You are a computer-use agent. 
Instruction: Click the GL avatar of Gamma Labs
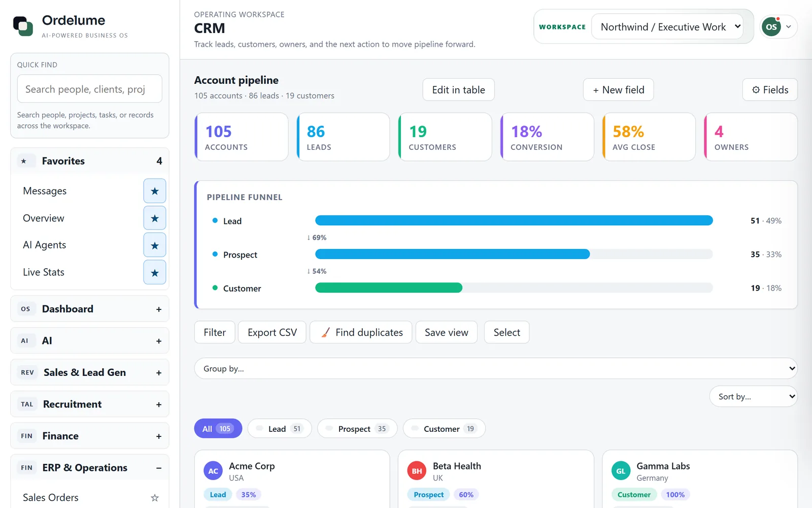[621, 471]
